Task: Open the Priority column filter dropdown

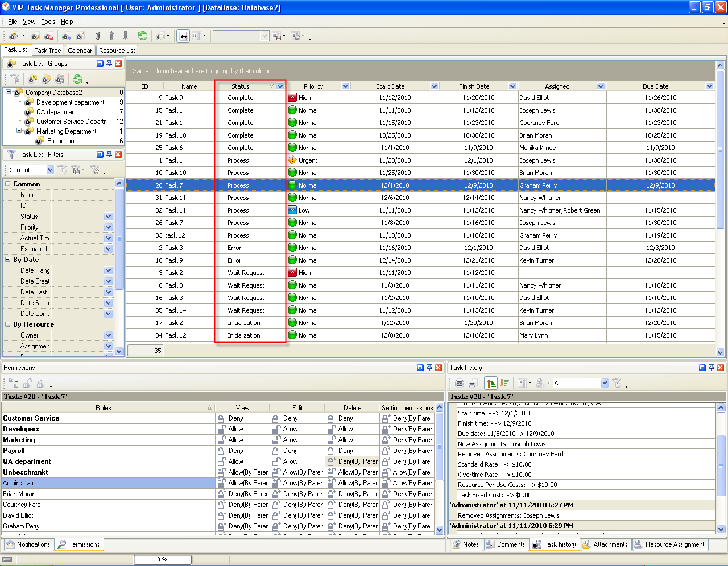Action: coord(345,86)
